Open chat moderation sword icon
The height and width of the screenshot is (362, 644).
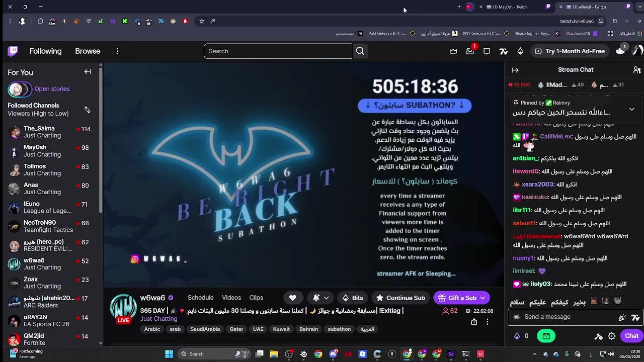point(599,336)
